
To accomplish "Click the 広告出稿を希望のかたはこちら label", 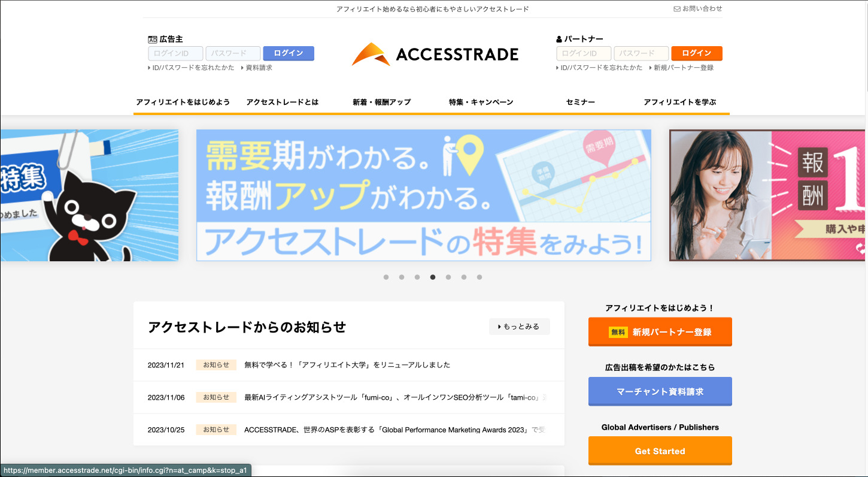I will [x=660, y=367].
